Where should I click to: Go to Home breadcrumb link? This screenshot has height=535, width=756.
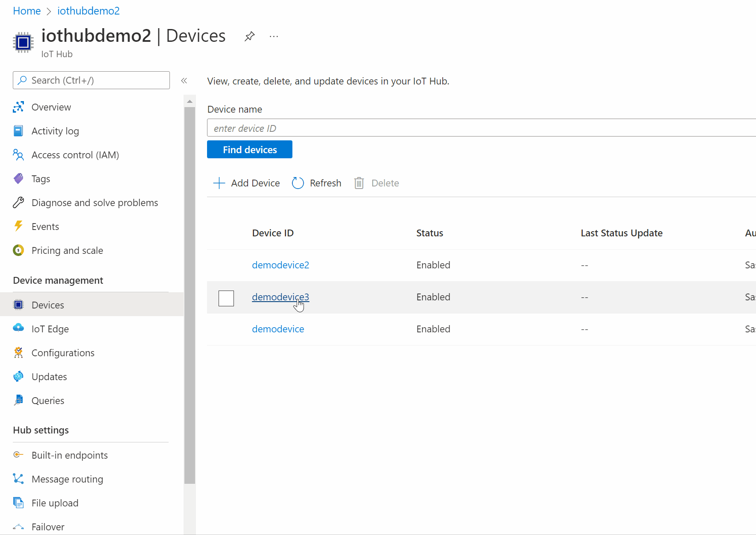[x=27, y=11]
